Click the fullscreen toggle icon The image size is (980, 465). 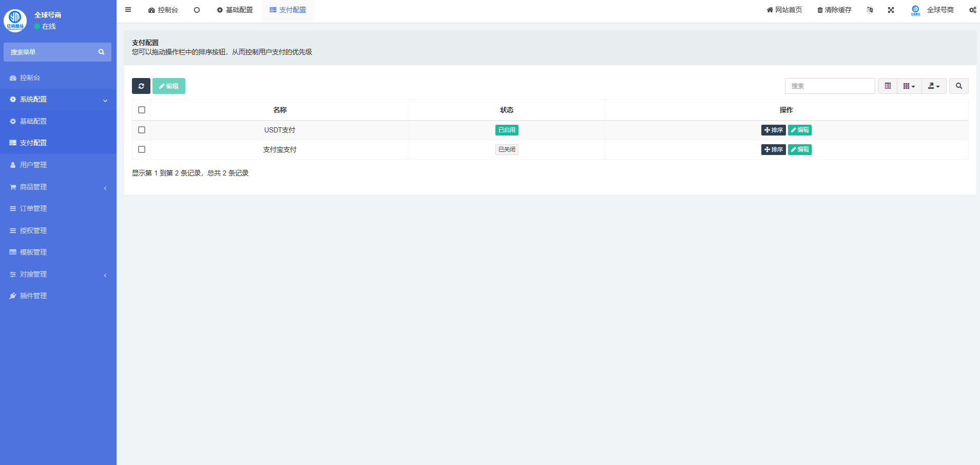(891, 10)
